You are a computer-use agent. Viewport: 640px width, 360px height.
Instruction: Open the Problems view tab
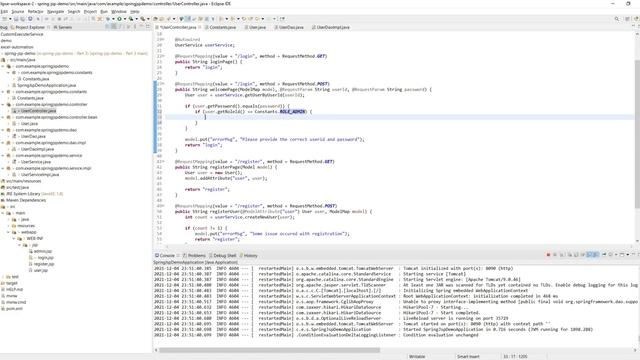tap(196, 256)
